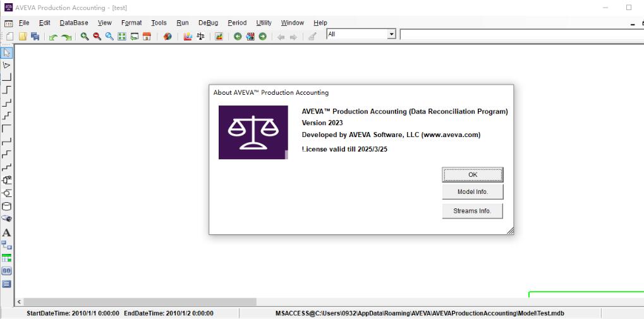Click the framed graph picture icon

click(x=219, y=37)
